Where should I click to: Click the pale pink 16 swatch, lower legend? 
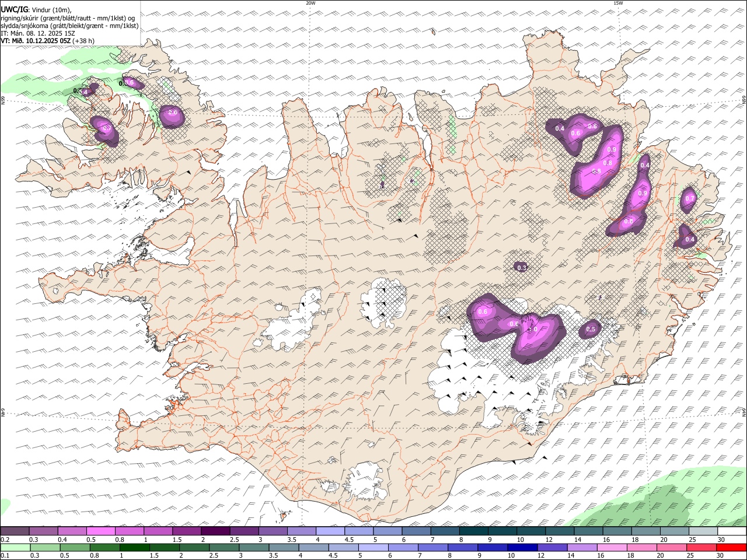coord(612,548)
